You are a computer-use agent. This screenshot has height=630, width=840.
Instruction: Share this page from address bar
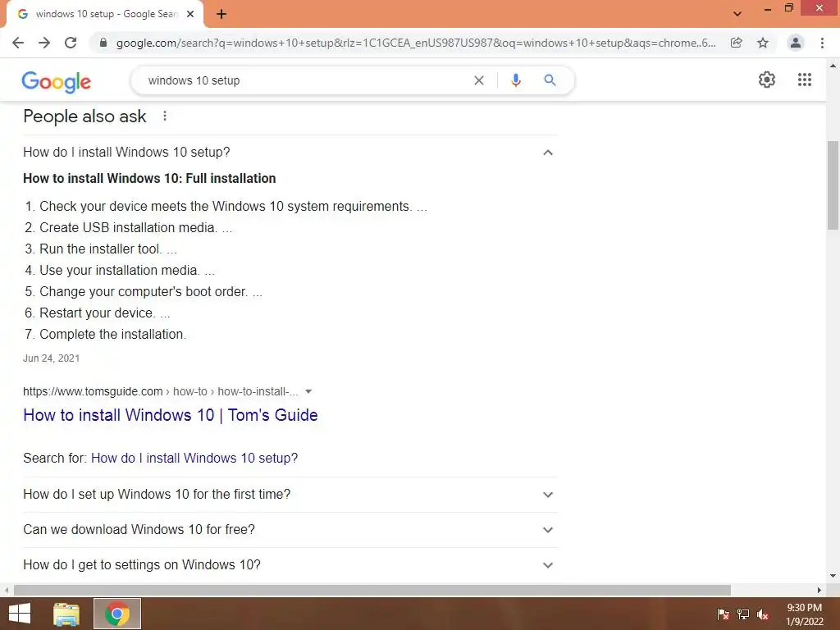[737, 43]
